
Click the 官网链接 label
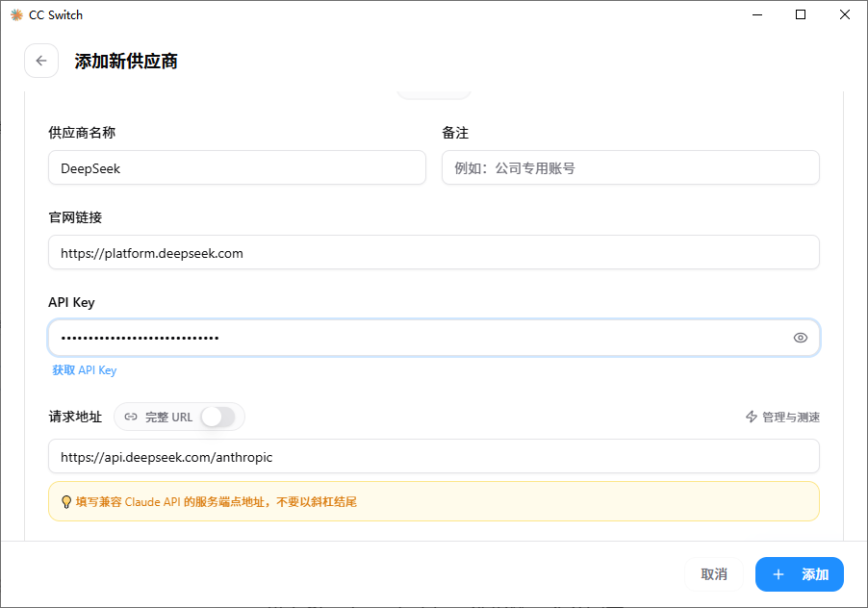coord(75,217)
